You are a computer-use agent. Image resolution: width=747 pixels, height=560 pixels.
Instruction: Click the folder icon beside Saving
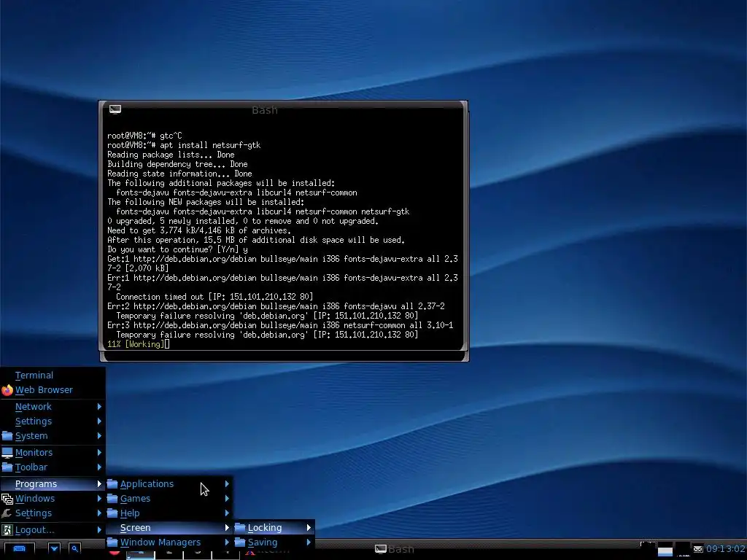(x=240, y=542)
